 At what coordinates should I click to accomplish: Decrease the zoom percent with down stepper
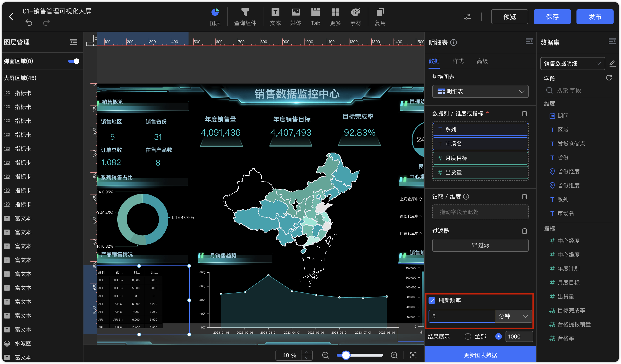click(x=307, y=358)
